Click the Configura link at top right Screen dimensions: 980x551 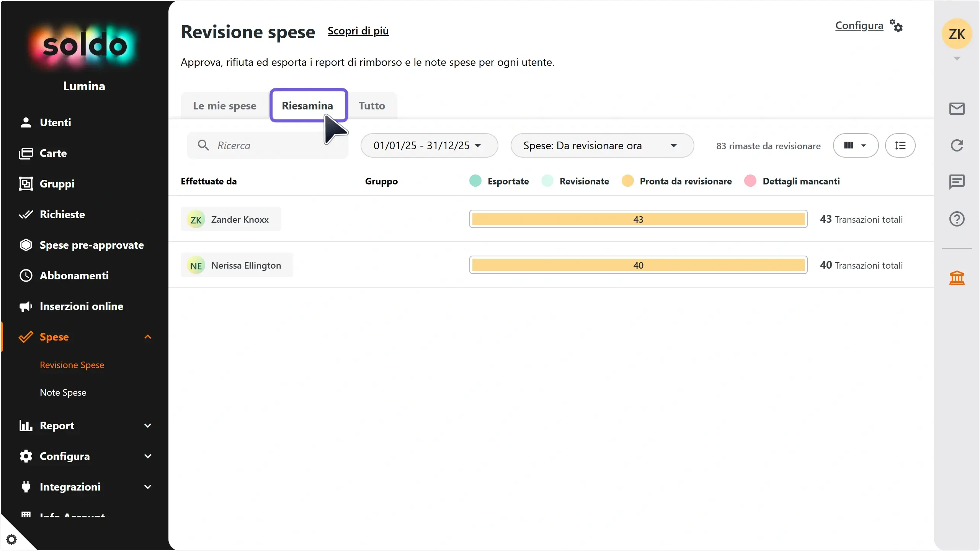[x=859, y=26]
